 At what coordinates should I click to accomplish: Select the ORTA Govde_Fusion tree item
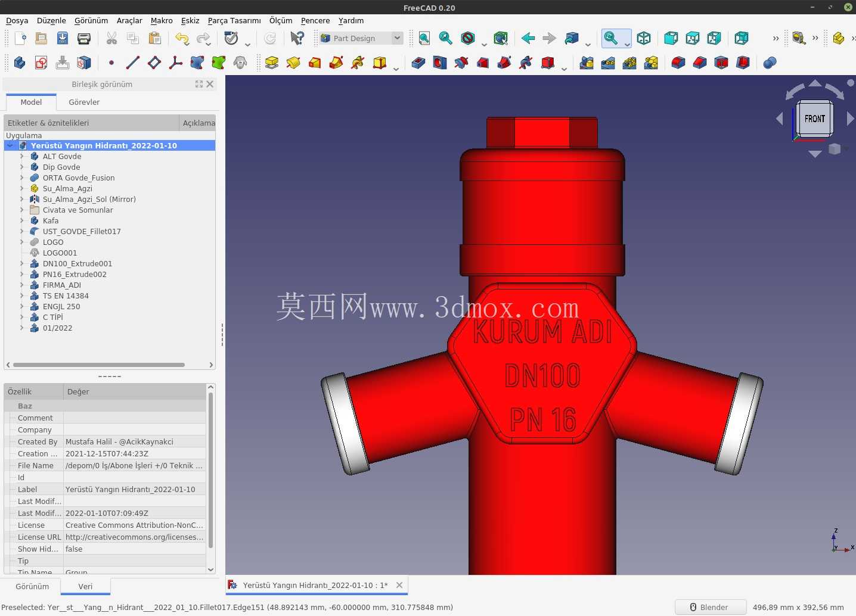[x=79, y=178]
